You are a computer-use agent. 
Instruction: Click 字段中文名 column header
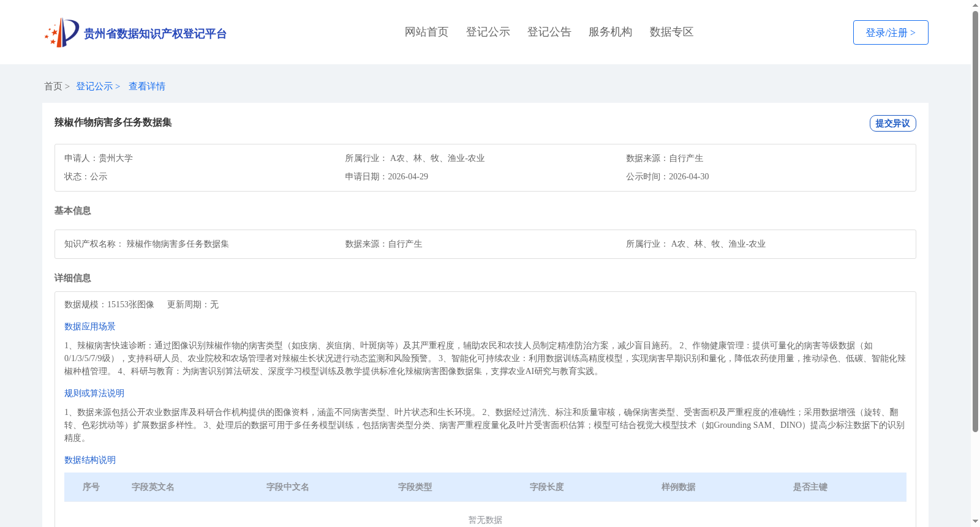[288, 487]
